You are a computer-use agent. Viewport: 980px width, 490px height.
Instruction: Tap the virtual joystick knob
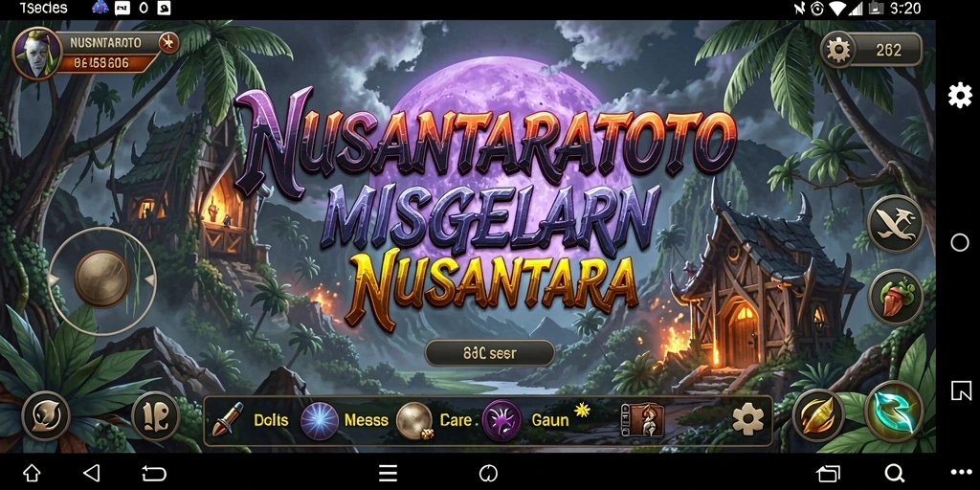tap(102, 278)
